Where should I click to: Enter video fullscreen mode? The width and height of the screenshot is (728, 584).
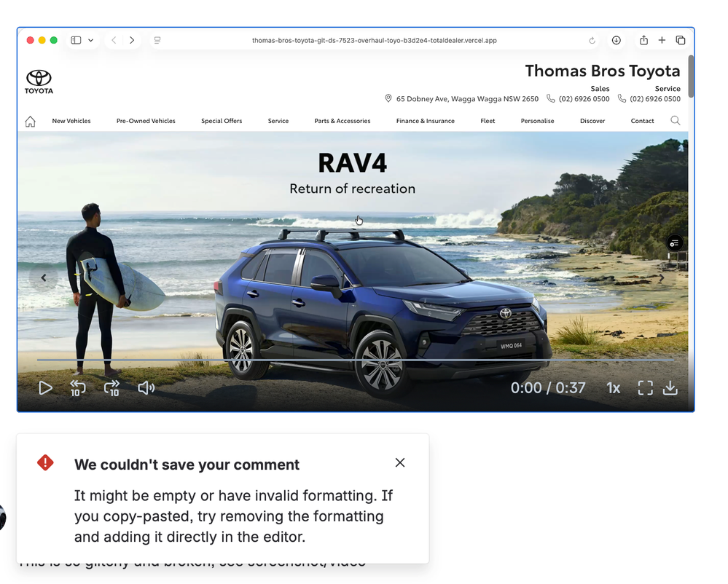[x=646, y=388]
